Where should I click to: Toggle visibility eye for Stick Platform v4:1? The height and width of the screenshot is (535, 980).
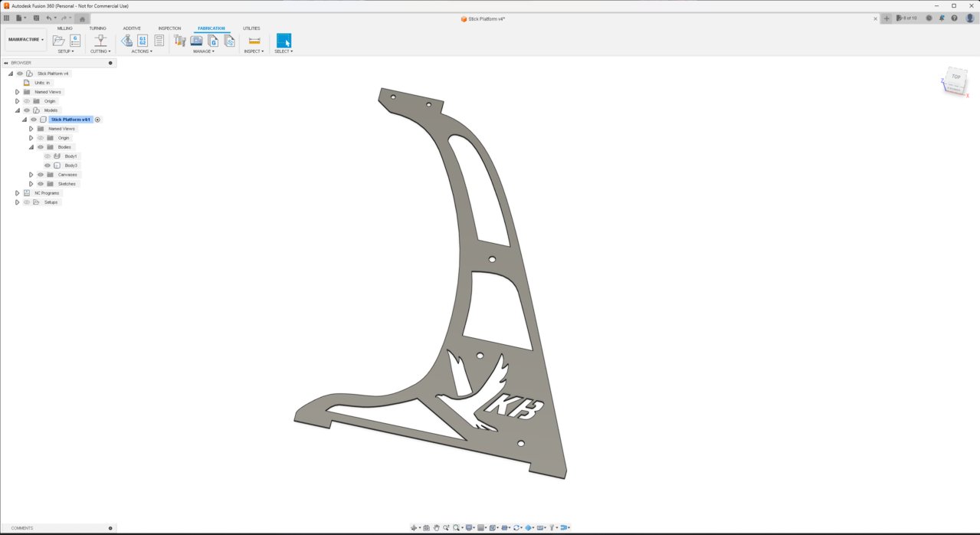[34, 120]
